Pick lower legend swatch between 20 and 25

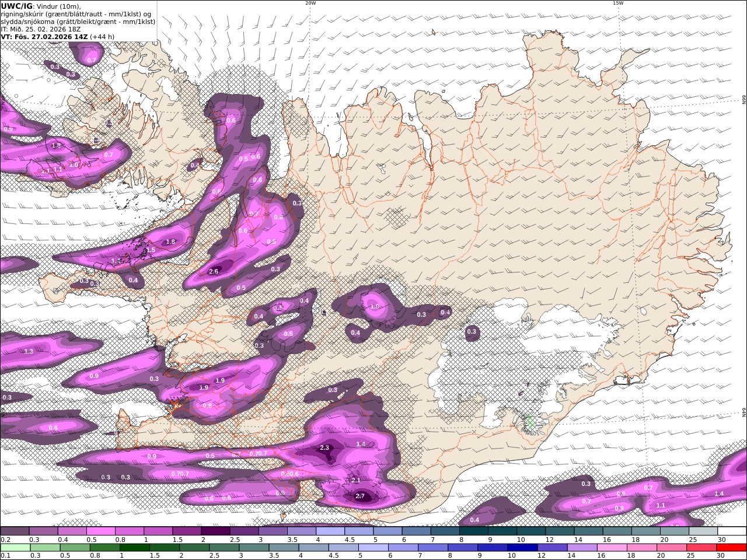(671, 547)
